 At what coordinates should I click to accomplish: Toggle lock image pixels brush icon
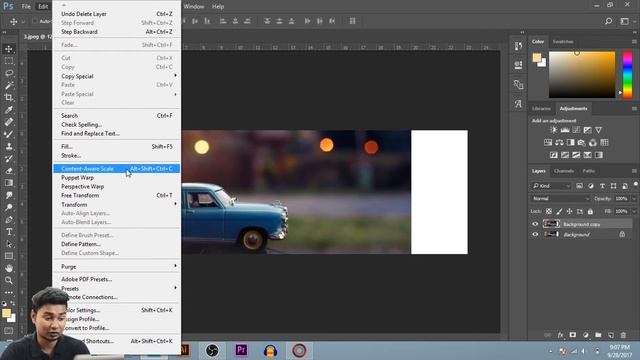[559, 211]
